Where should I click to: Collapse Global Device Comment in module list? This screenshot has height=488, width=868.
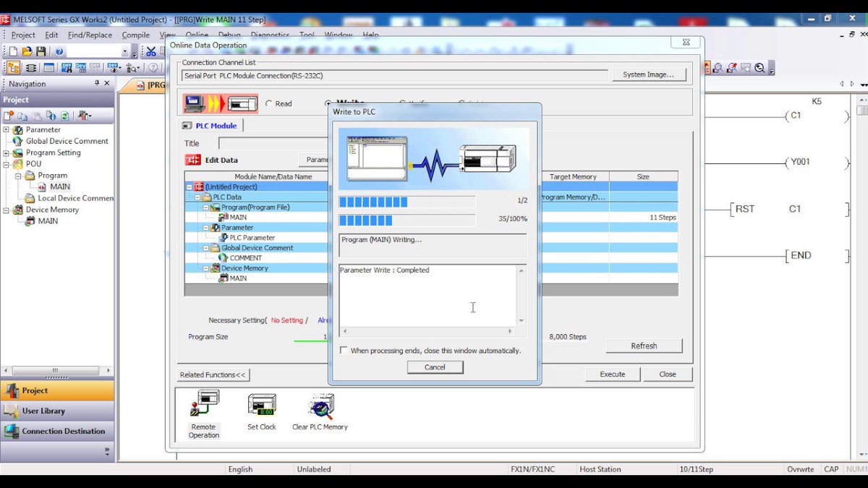click(x=206, y=247)
